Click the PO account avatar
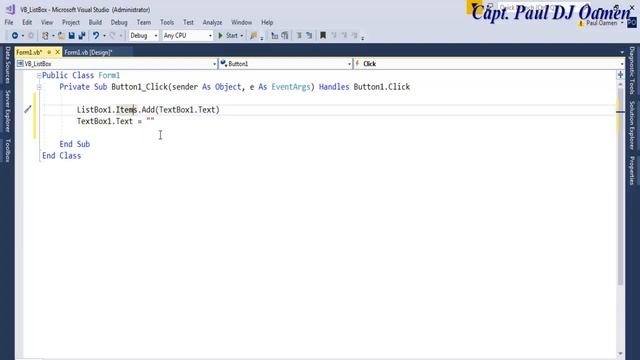 click(x=631, y=23)
